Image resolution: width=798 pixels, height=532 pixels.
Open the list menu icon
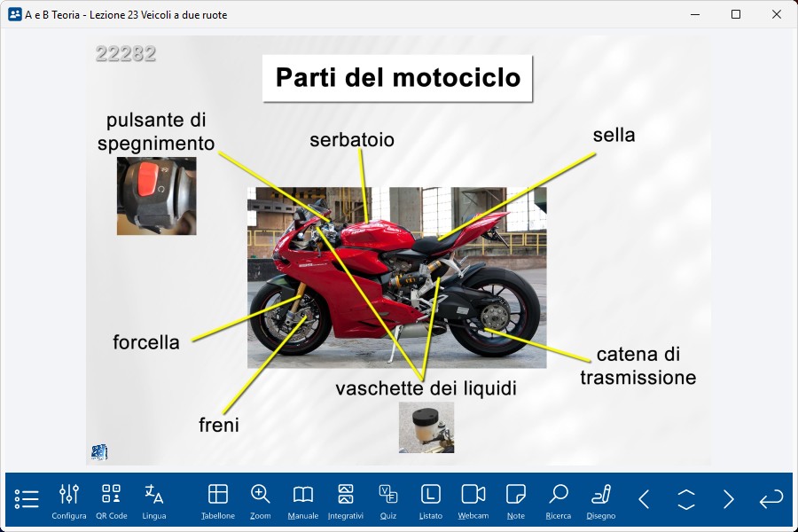[27, 499]
